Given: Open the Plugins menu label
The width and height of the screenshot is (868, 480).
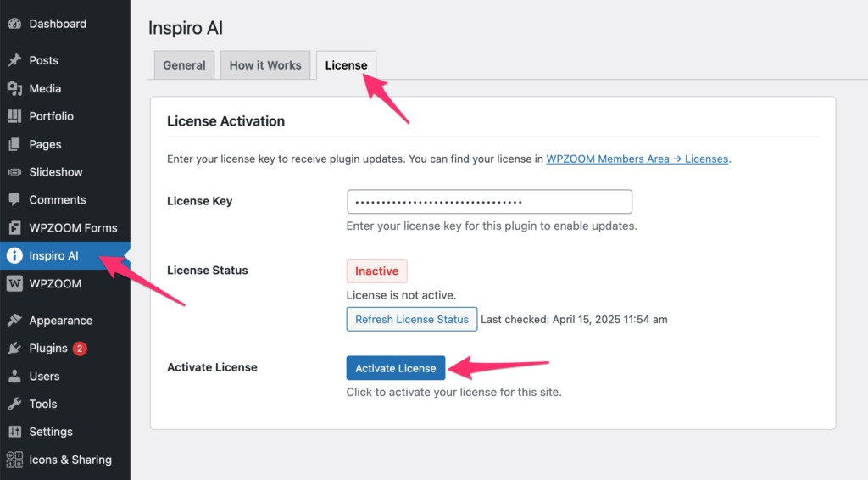Looking at the screenshot, I should (48, 349).
